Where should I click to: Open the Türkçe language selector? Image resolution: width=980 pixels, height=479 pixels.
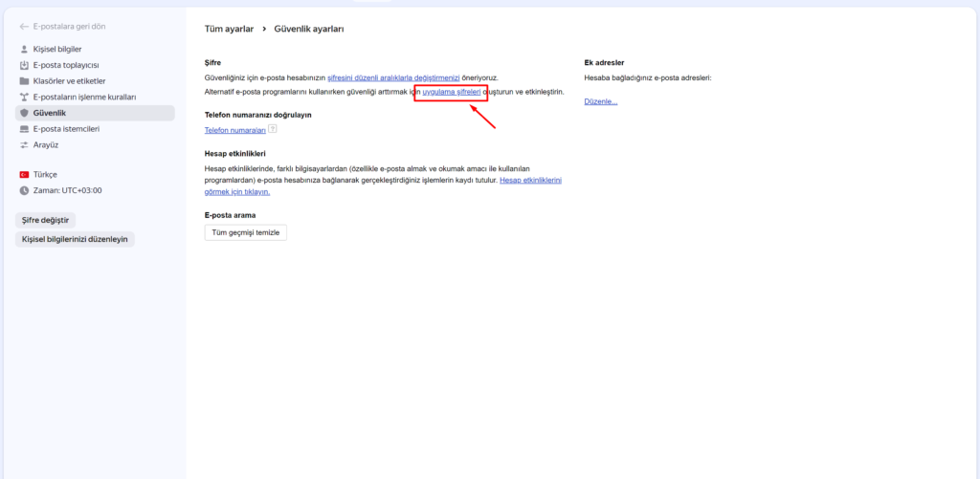pos(45,175)
